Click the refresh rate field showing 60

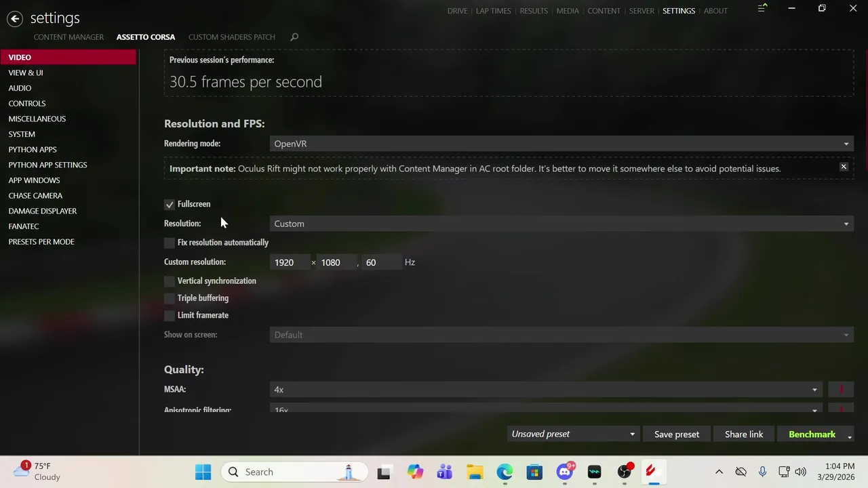pyautogui.click(x=382, y=262)
